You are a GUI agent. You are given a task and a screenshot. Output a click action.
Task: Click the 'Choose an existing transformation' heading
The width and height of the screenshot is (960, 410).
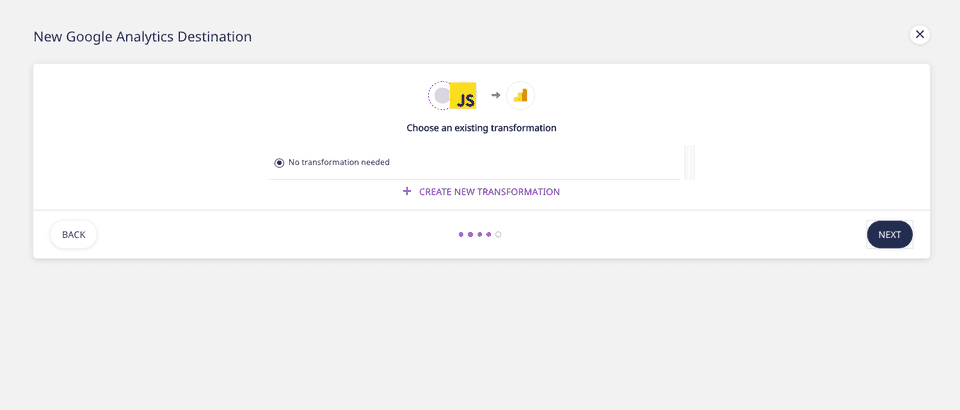click(x=481, y=128)
